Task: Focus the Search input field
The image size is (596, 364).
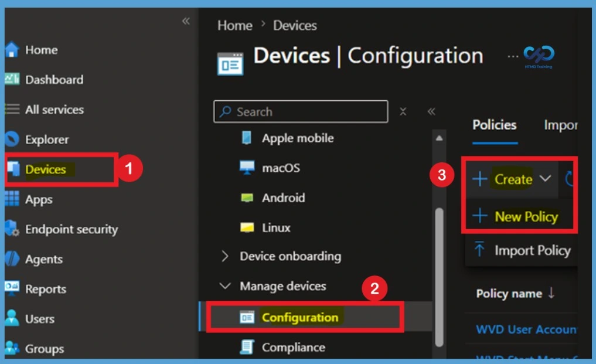Action: [x=301, y=111]
